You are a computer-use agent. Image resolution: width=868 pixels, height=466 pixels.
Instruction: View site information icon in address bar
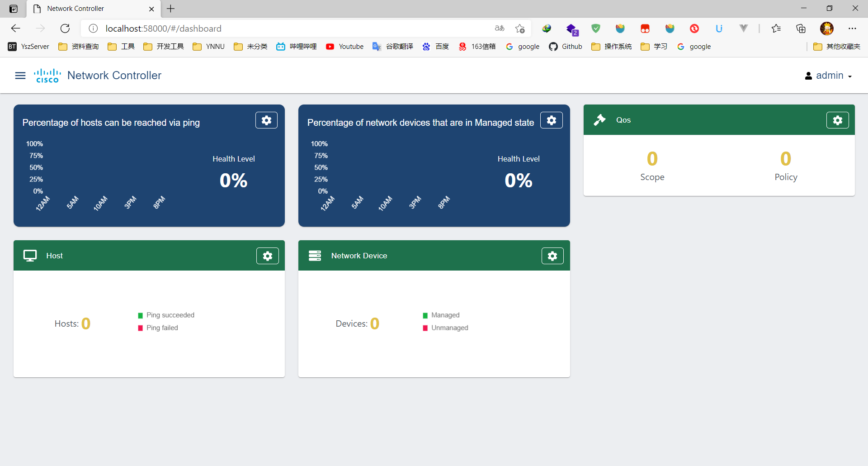click(x=93, y=29)
